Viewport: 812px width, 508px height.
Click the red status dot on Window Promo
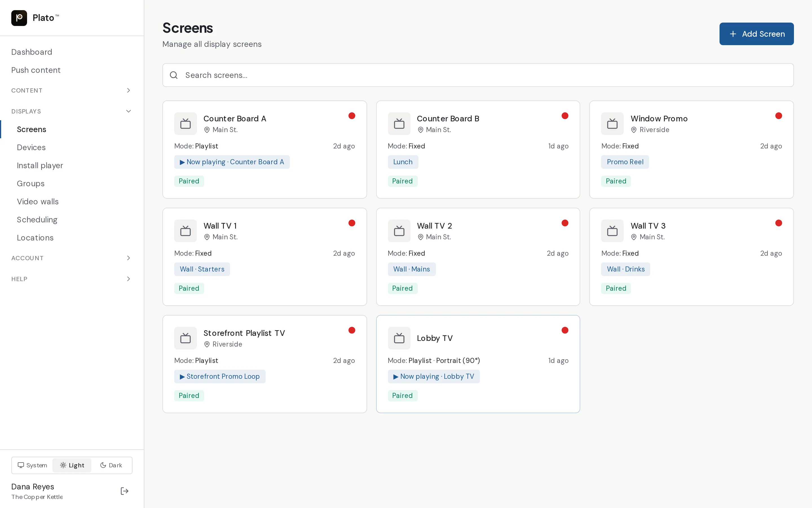tap(779, 116)
